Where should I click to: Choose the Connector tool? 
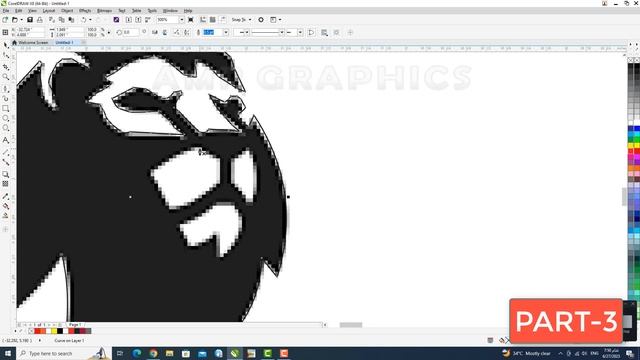click(5, 162)
